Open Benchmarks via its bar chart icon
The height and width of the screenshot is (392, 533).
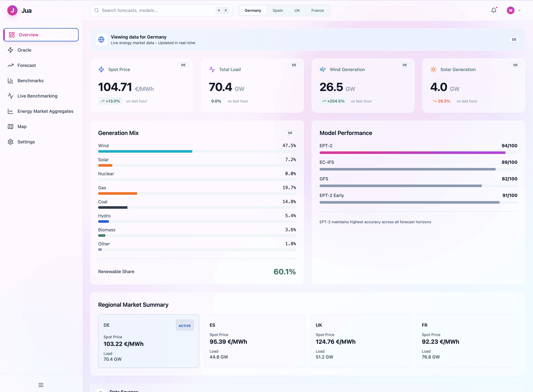(11, 81)
